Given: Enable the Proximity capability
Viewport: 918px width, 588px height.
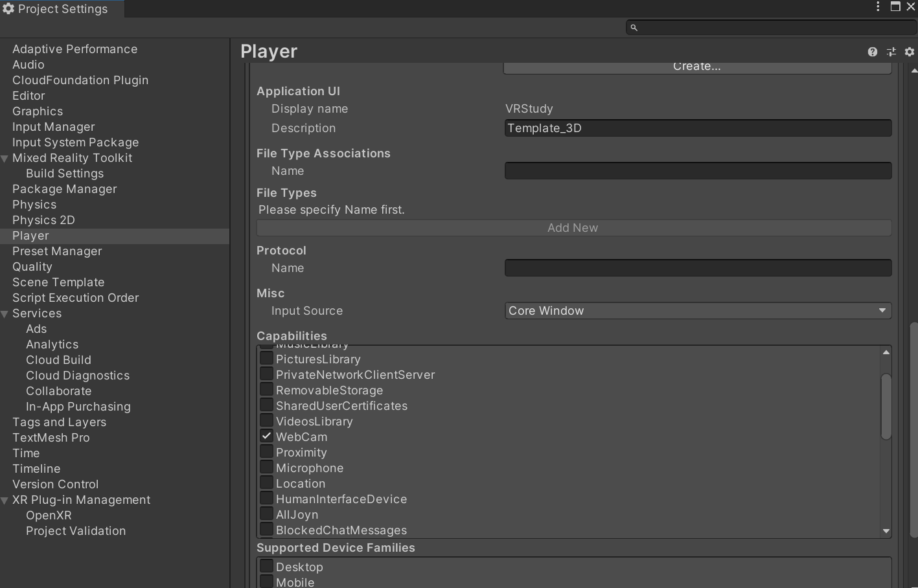Looking at the screenshot, I should 266,452.
